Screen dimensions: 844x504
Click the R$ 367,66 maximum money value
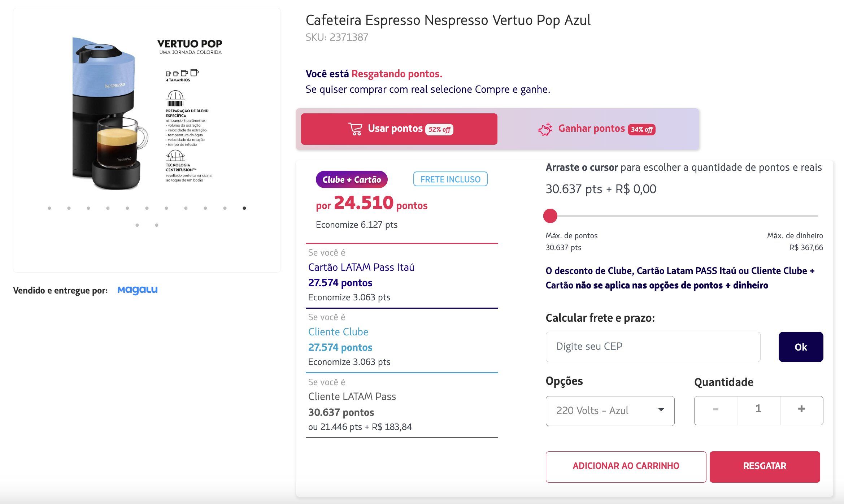coord(806,248)
